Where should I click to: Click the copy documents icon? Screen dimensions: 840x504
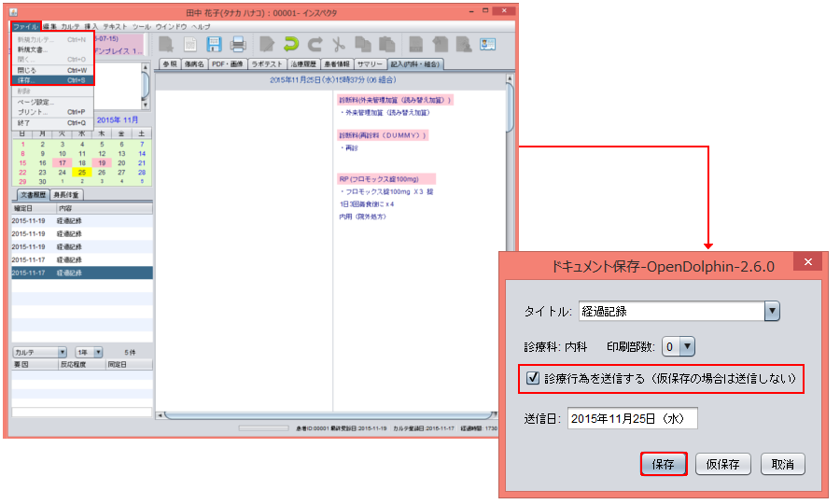(363, 45)
